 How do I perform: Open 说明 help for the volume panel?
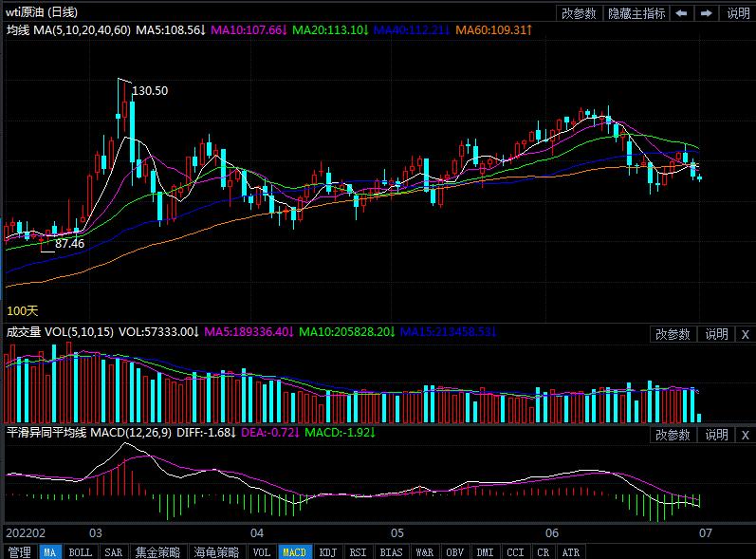pyautogui.click(x=716, y=334)
